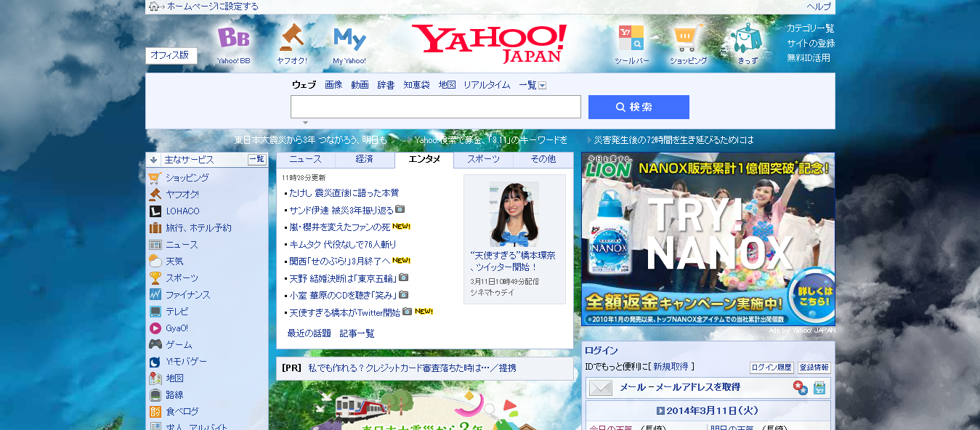Select the リアルタイム search category

point(487,85)
